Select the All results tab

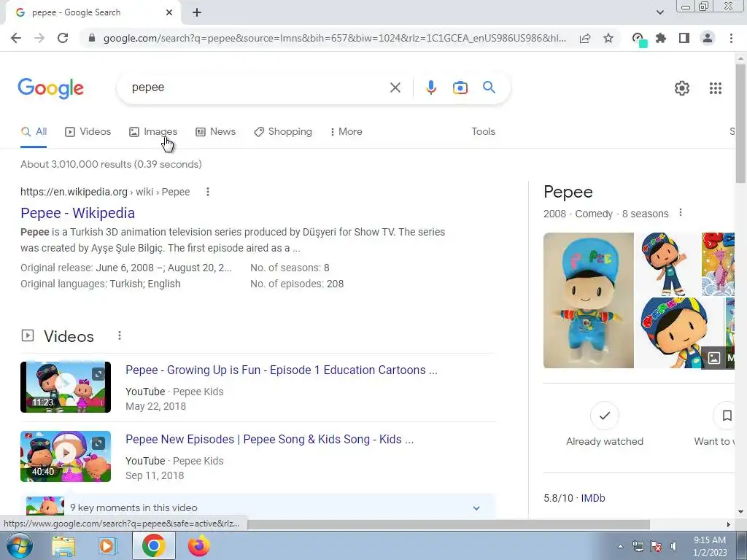pyautogui.click(x=34, y=132)
